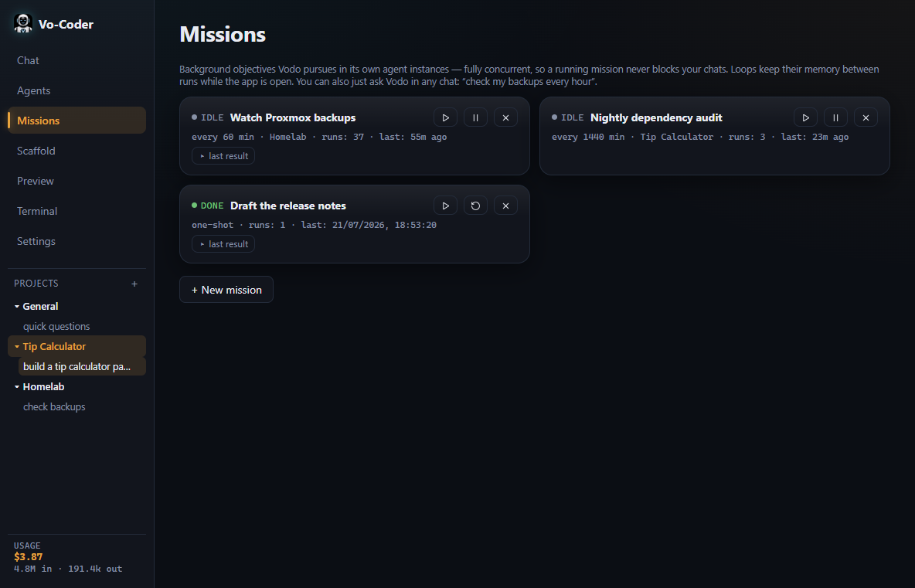Click the one-shot run details line
Viewport: 915px width, 588px height.
tap(314, 225)
